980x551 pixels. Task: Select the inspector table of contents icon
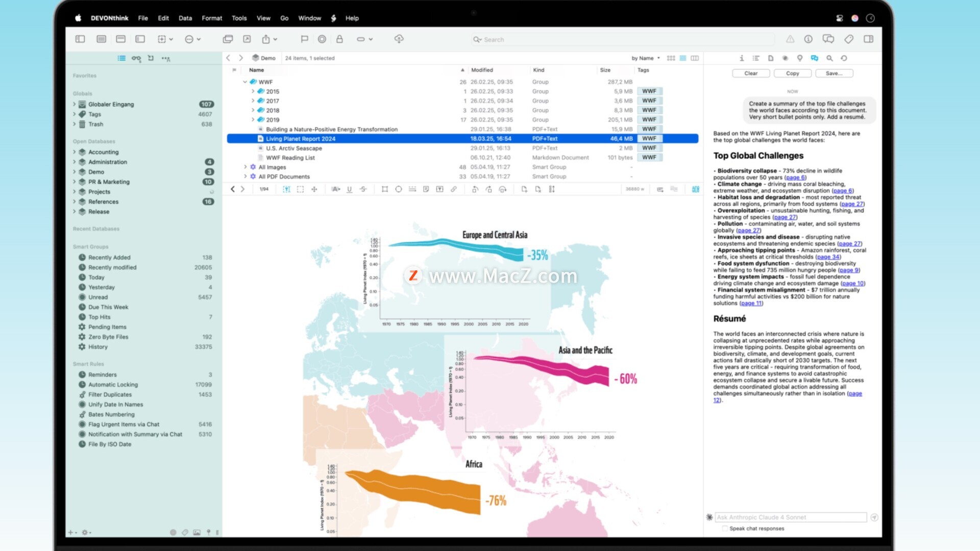(x=756, y=58)
